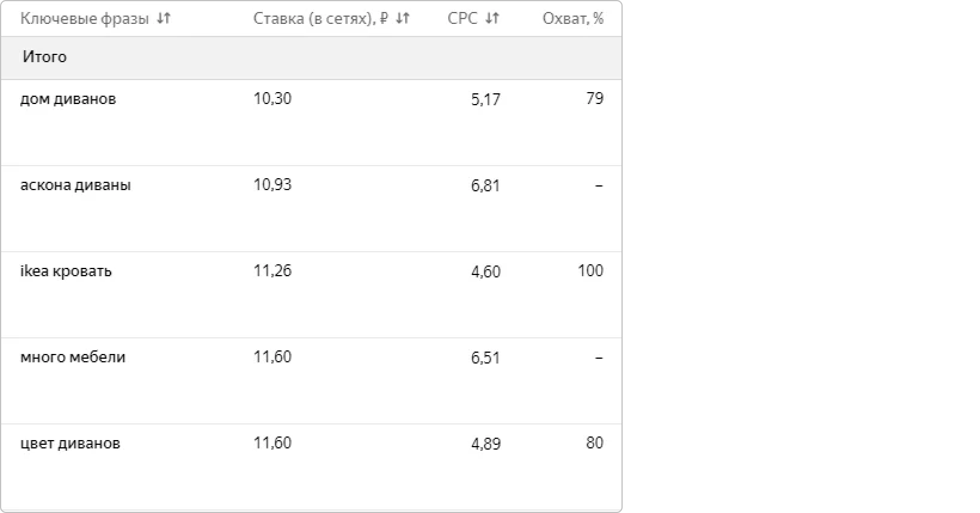Open the keyword ikea кровать
980x513 pixels.
pyautogui.click(x=66, y=271)
